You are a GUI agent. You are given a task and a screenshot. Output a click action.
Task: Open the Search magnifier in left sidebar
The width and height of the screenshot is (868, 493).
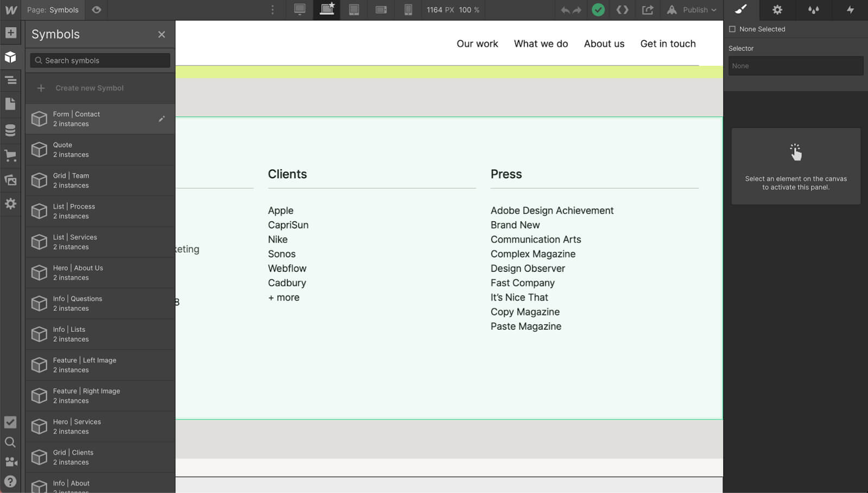point(10,442)
